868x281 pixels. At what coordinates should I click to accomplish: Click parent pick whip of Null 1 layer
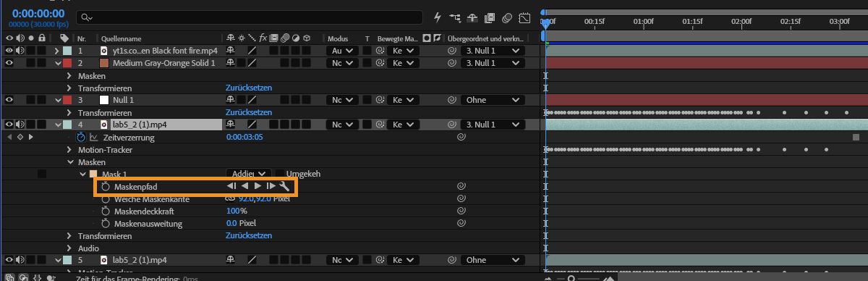[453, 100]
